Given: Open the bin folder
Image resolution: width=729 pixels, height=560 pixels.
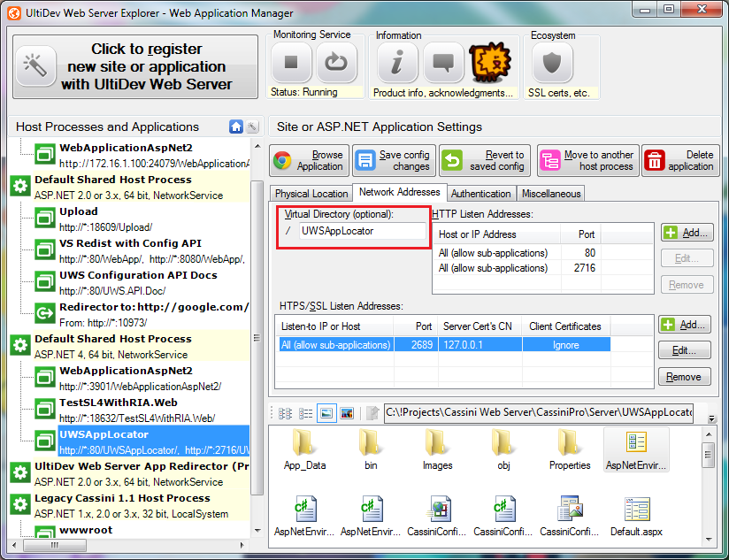Looking at the screenshot, I should pos(371,449).
